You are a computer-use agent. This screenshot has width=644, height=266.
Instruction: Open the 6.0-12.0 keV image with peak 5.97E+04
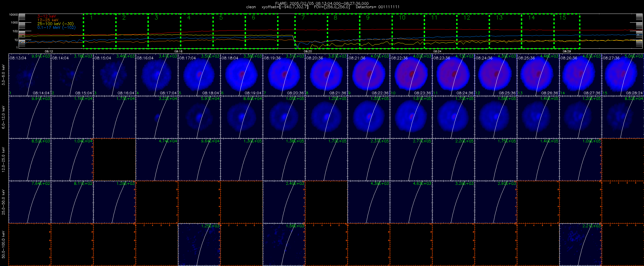click(199, 117)
